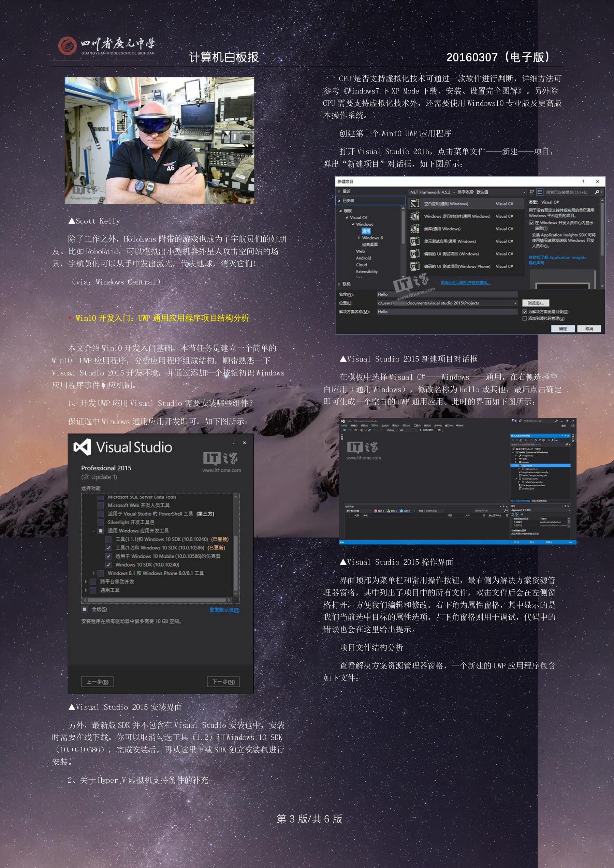Collapse the Visual C# tree node
Screen dimensions: 614x868
(x=346, y=217)
